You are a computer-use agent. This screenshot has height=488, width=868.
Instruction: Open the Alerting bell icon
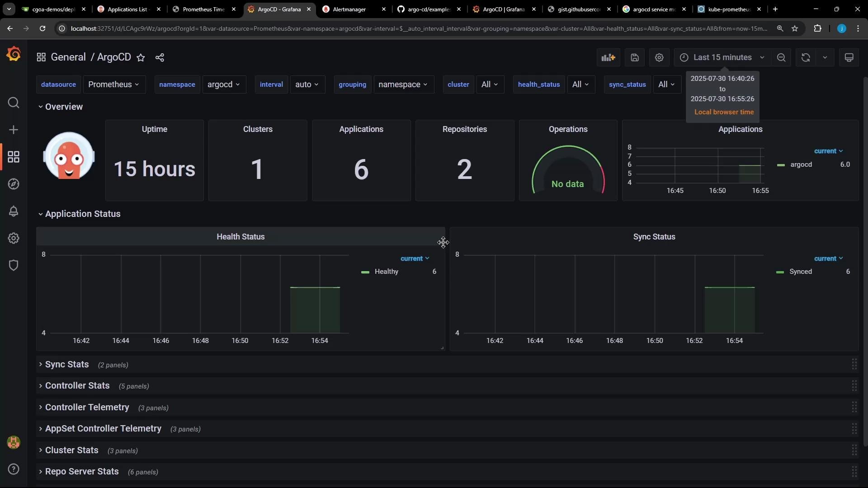coord(14,211)
